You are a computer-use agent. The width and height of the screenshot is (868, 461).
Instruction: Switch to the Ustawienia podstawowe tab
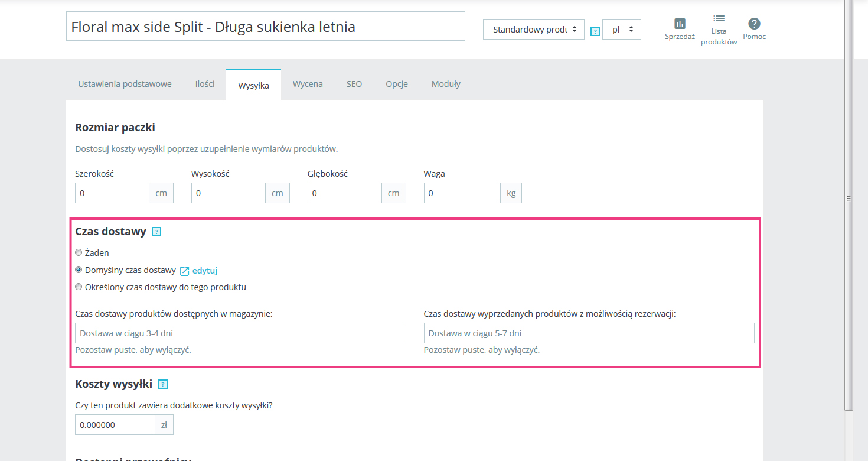pos(125,84)
